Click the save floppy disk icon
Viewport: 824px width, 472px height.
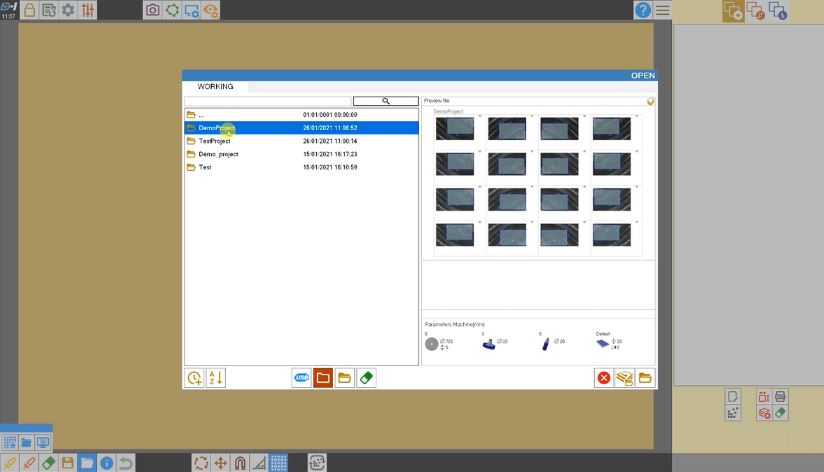click(68, 463)
